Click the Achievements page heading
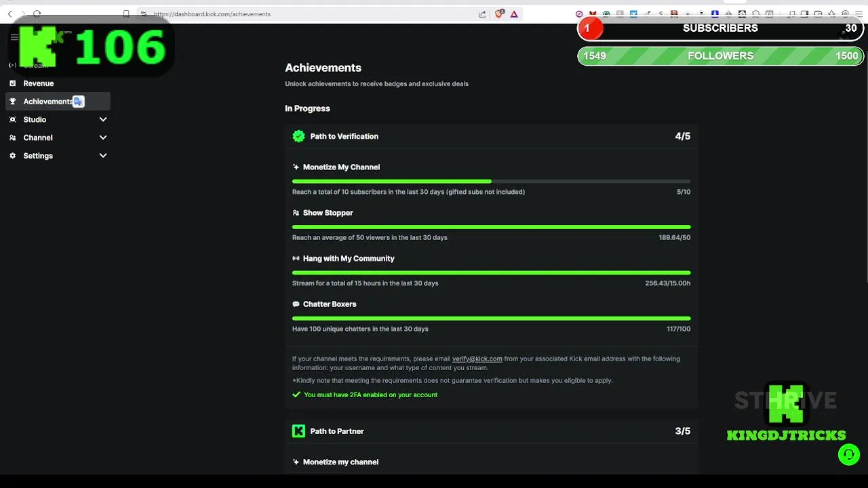This screenshot has width=868, height=488. [323, 68]
